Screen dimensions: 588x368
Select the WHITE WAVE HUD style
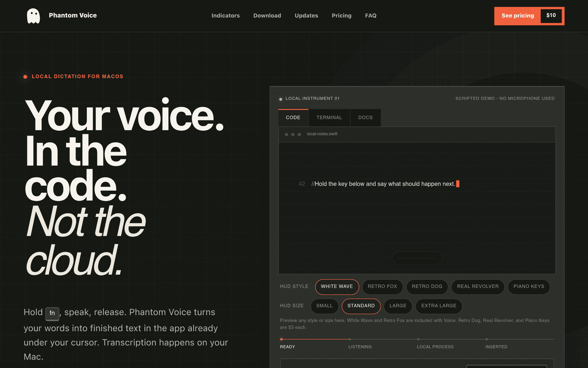pos(337,287)
